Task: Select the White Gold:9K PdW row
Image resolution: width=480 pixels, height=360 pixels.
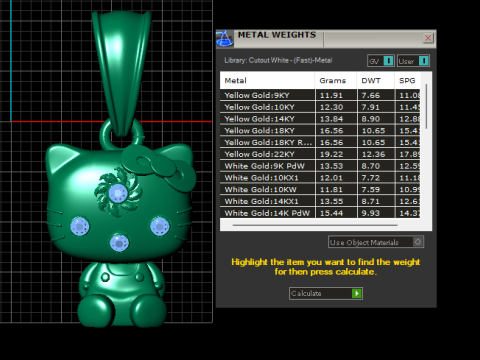Action: tap(320, 166)
